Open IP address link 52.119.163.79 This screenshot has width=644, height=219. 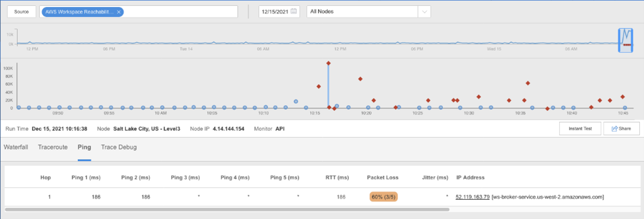pos(472,197)
